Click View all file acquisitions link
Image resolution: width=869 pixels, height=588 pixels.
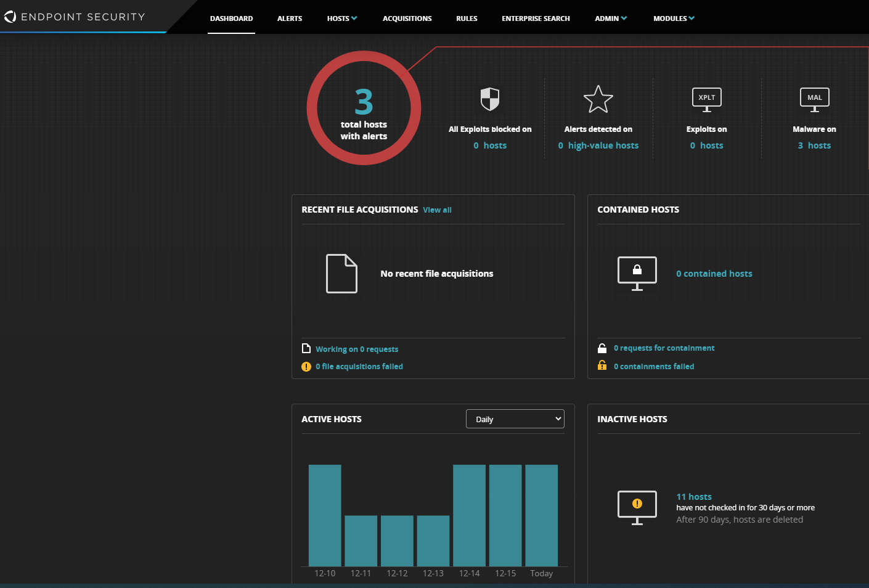point(437,210)
